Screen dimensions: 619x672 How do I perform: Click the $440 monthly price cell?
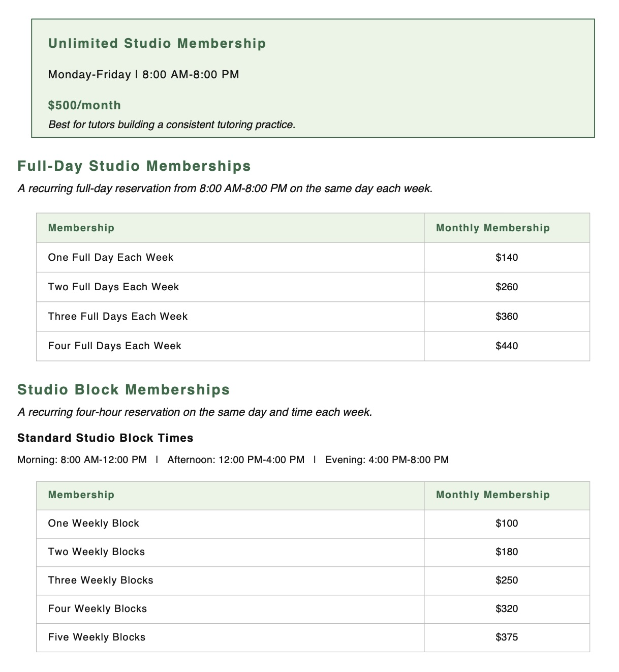click(x=507, y=346)
